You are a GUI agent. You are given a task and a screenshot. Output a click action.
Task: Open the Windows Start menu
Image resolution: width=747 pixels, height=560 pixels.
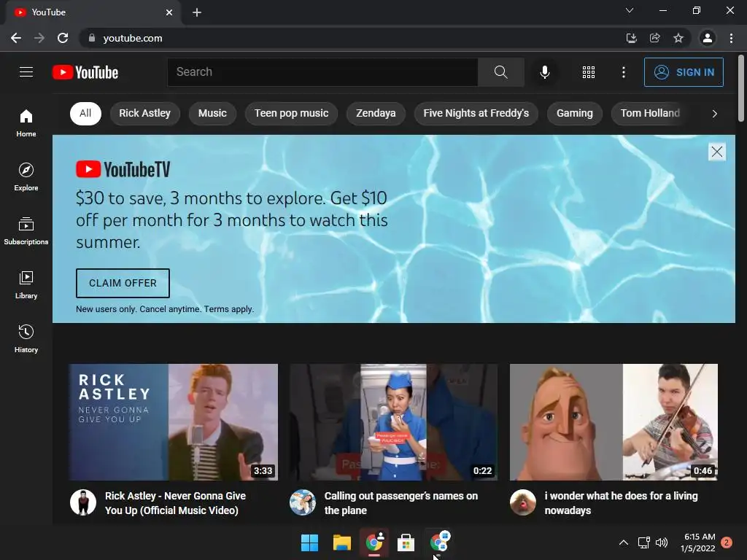309,542
